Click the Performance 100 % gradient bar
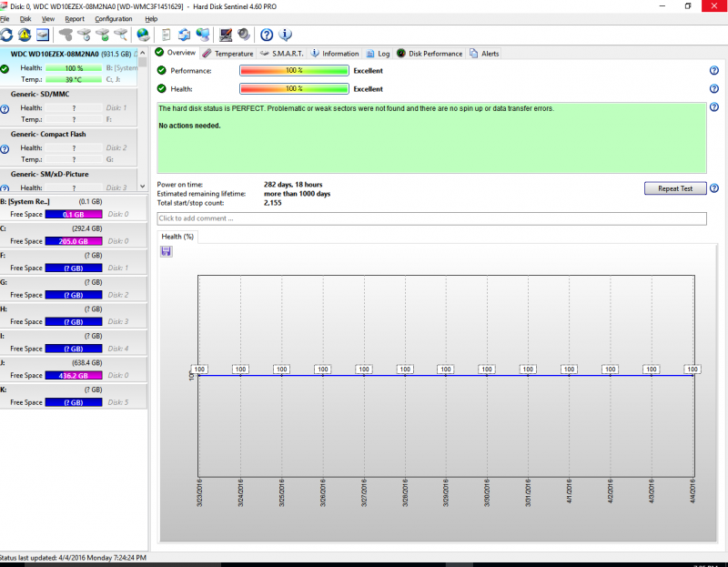 point(294,71)
